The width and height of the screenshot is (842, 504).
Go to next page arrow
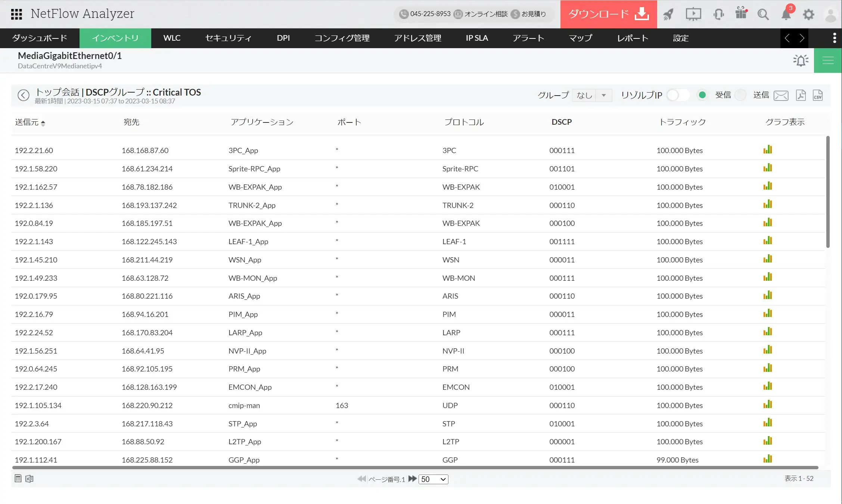(412, 479)
